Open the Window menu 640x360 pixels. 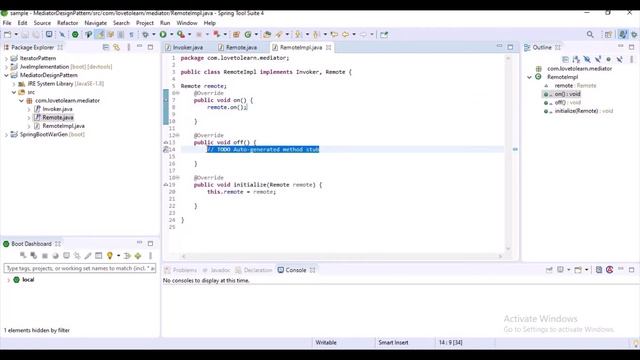[x=187, y=23]
